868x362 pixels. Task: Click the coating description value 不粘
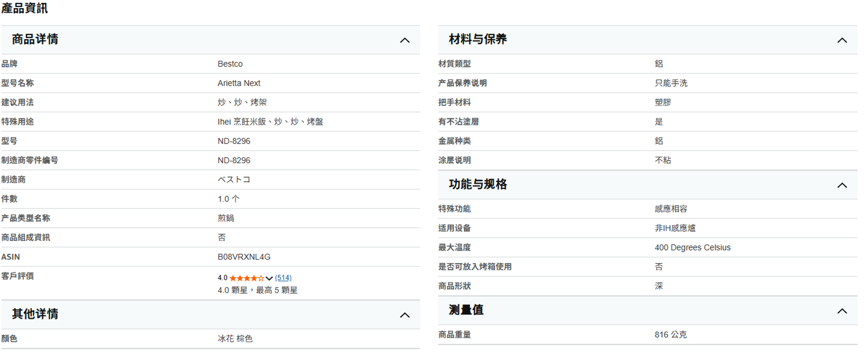(663, 160)
